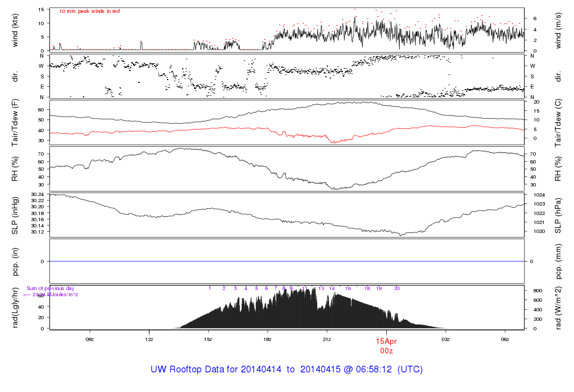The image size is (574, 392).
Task: Click the 'SLP (hPa)' right axis label
Action: click(558, 214)
